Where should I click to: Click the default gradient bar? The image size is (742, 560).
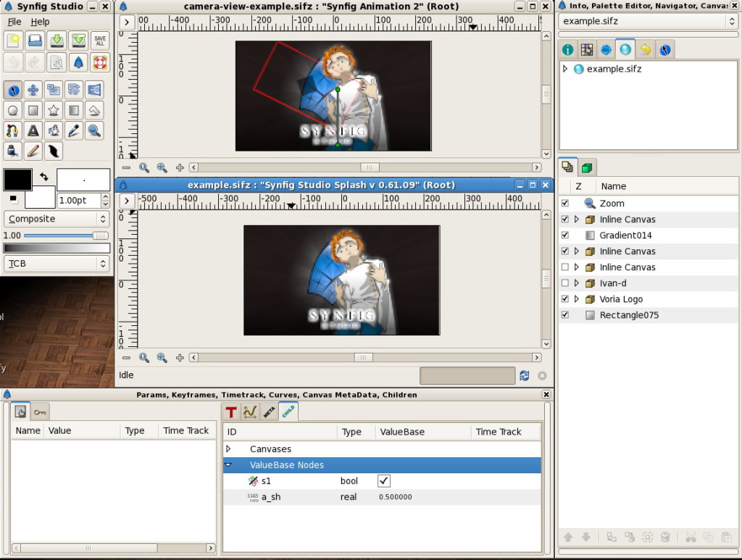pos(57,248)
